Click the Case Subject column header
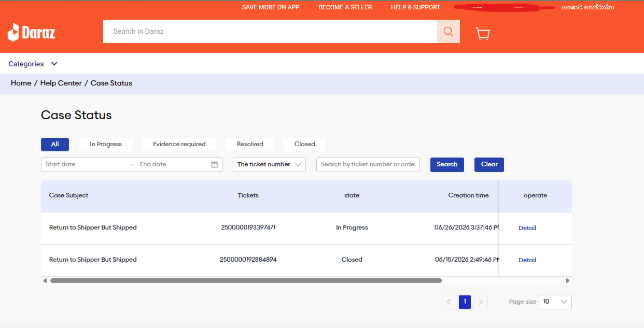 tap(68, 195)
